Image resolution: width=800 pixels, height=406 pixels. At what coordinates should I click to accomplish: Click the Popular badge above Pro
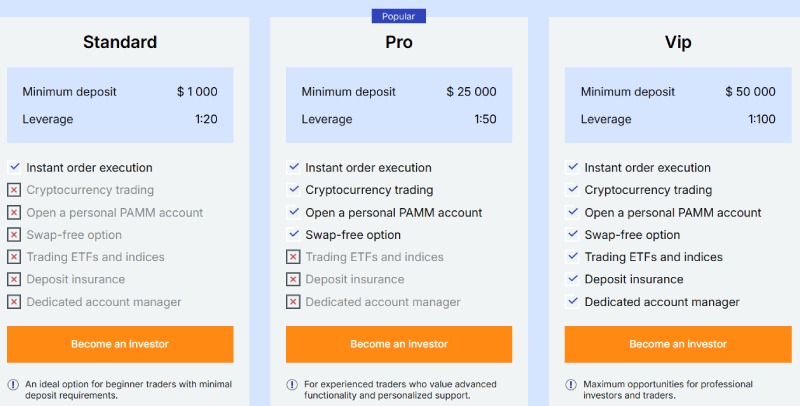(399, 16)
